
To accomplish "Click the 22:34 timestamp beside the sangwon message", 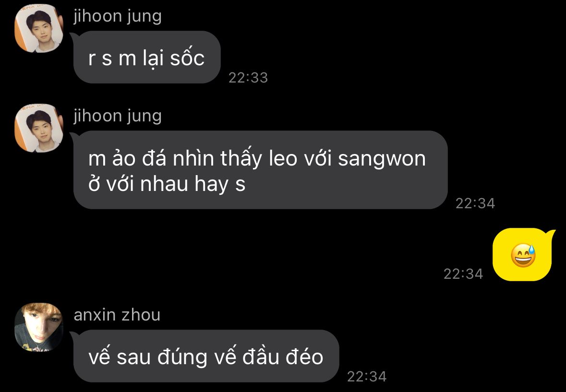I will click(475, 203).
